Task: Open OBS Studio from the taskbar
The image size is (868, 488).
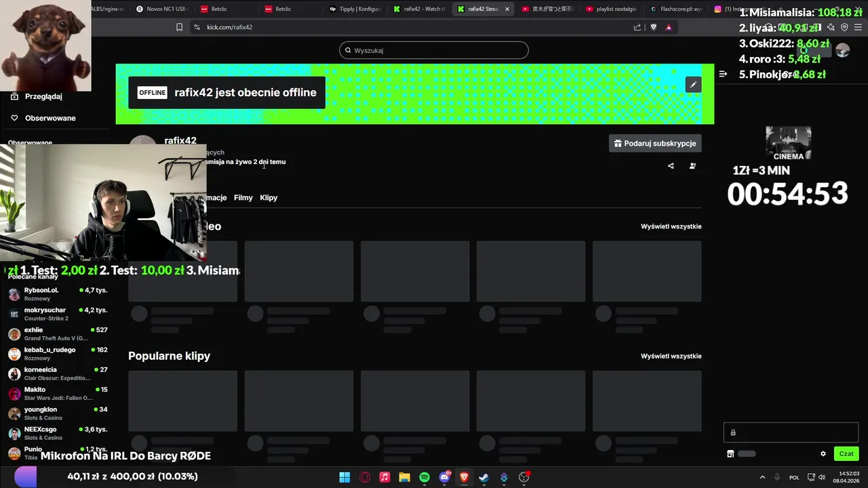Action: (x=524, y=477)
